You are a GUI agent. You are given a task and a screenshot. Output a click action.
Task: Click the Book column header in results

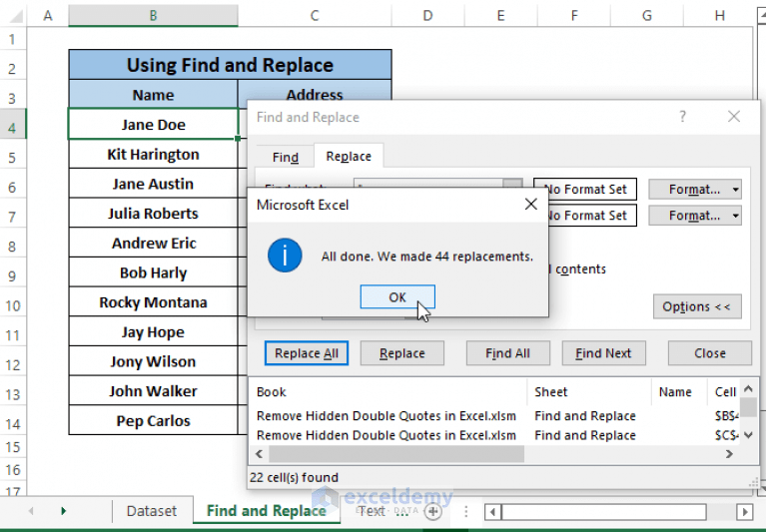click(x=388, y=392)
